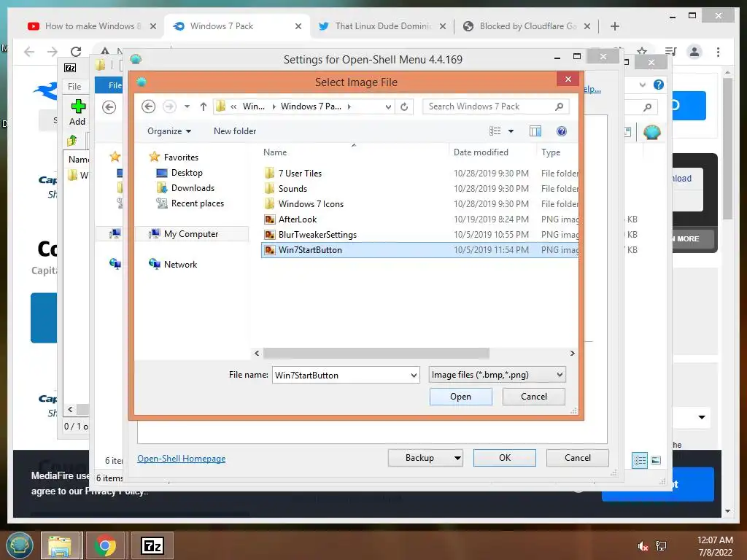The width and height of the screenshot is (747, 560).
Task: Sort by the Type column header
Action: click(x=551, y=152)
